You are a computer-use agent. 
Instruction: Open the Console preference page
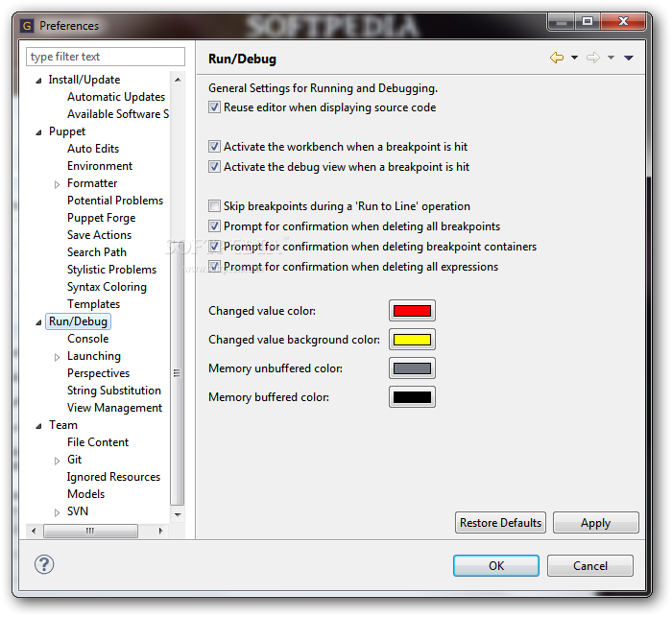pos(88,339)
